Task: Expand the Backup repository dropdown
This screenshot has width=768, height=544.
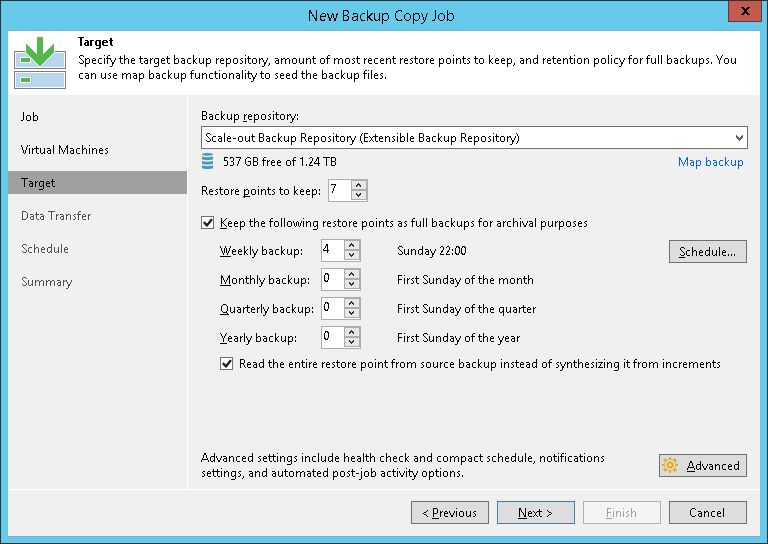Action: (739, 137)
